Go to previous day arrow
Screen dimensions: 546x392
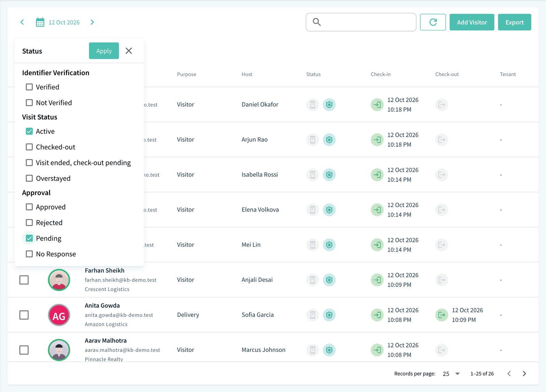(x=22, y=22)
